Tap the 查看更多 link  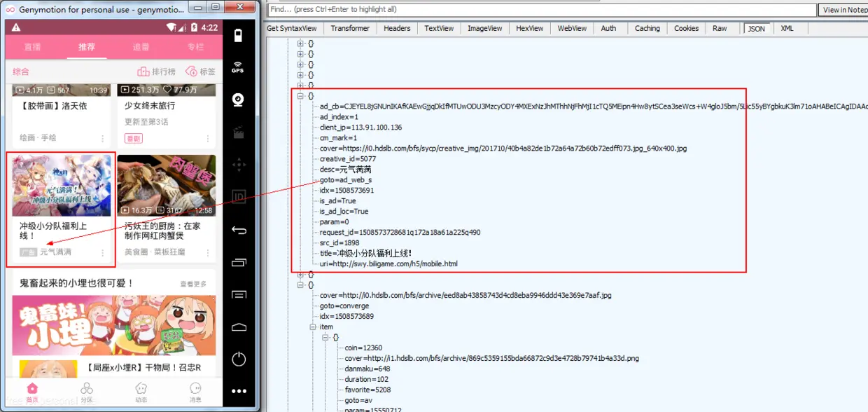(x=194, y=284)
